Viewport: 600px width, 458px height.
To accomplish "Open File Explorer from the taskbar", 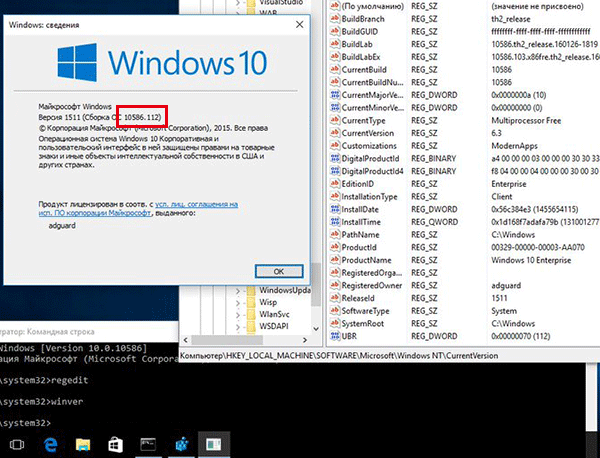I will coord(83,445).
